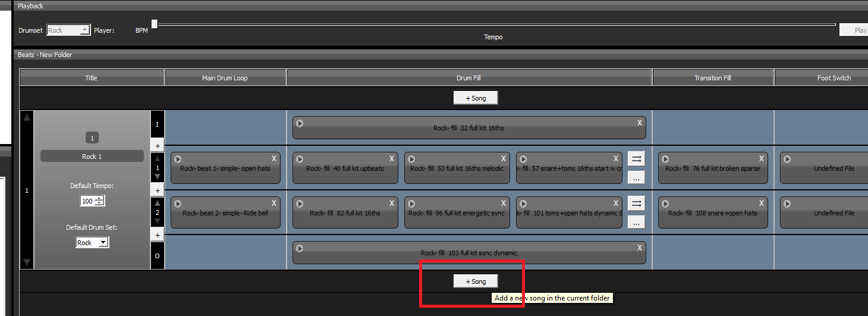Increase Default Tempo with the up stepper

click(x=99, y=199)
